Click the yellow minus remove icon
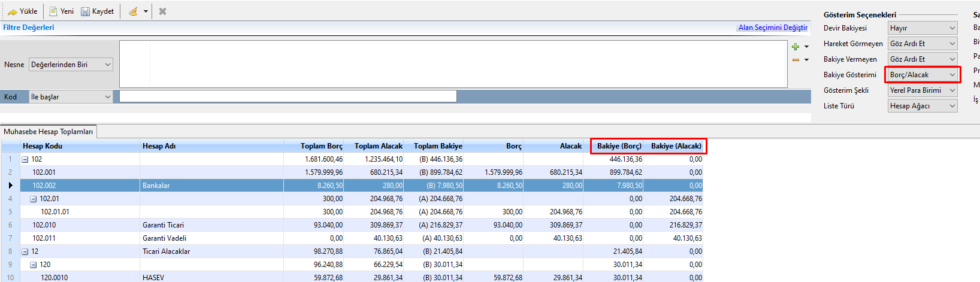 coord(796,60)
